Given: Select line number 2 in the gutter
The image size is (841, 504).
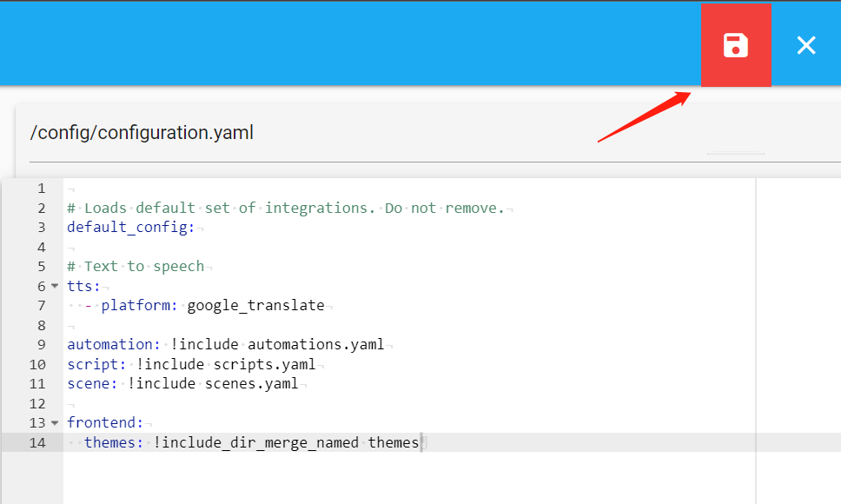Looking at the screenshot, I should [x=42, y=208].
